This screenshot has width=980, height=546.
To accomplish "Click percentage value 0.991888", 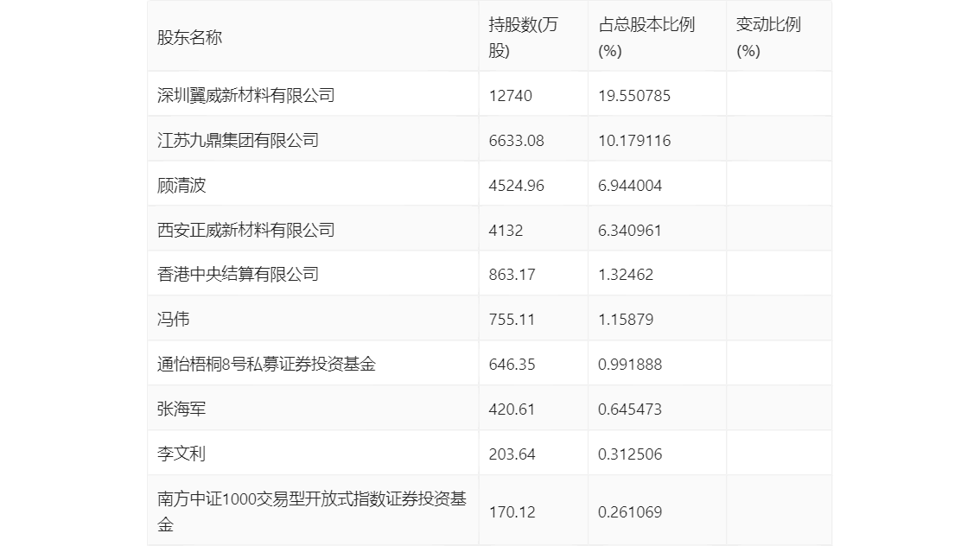I will point(630,365).
